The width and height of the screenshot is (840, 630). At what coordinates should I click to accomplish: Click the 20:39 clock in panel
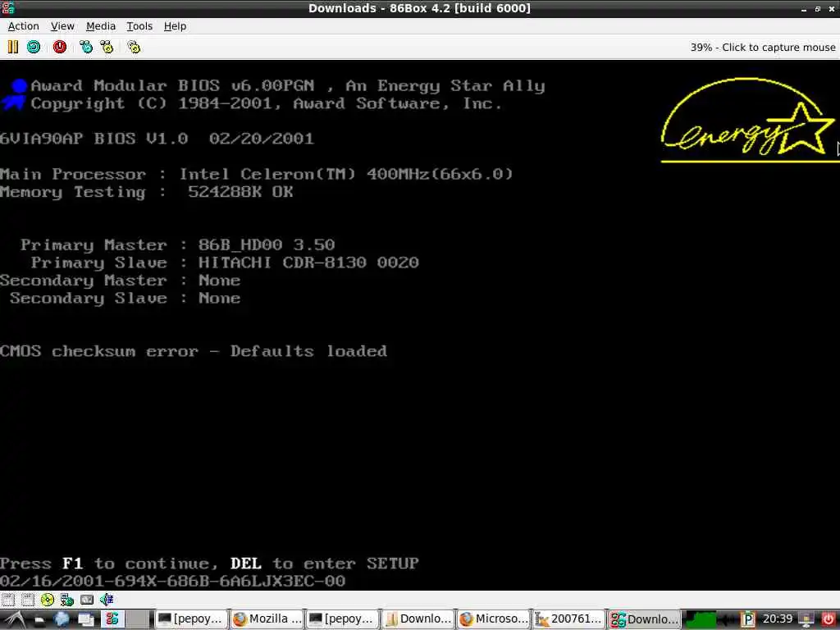(x=778, y=619)
